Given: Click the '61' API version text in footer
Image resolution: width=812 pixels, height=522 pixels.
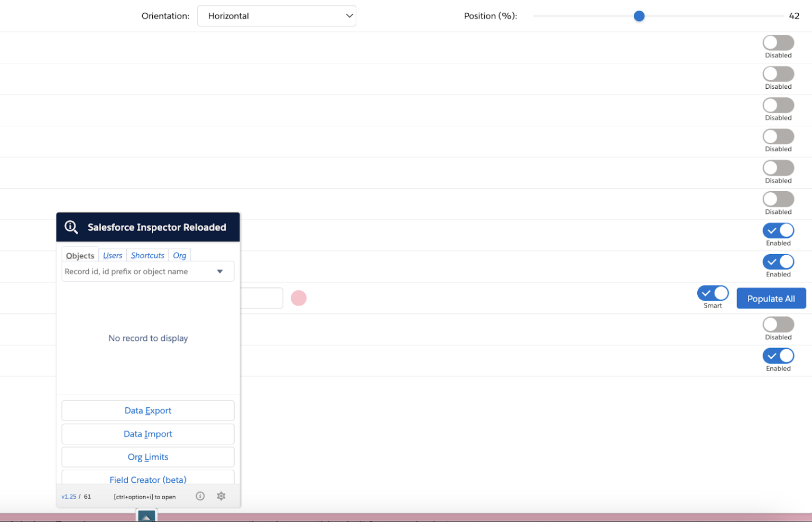Looking at the screenshot, I should tap(87, 497).
